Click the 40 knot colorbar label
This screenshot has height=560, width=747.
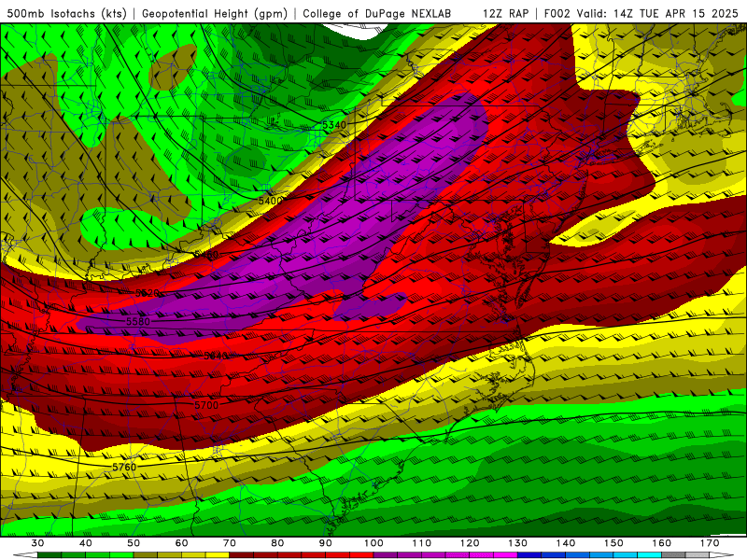[86, 543]
